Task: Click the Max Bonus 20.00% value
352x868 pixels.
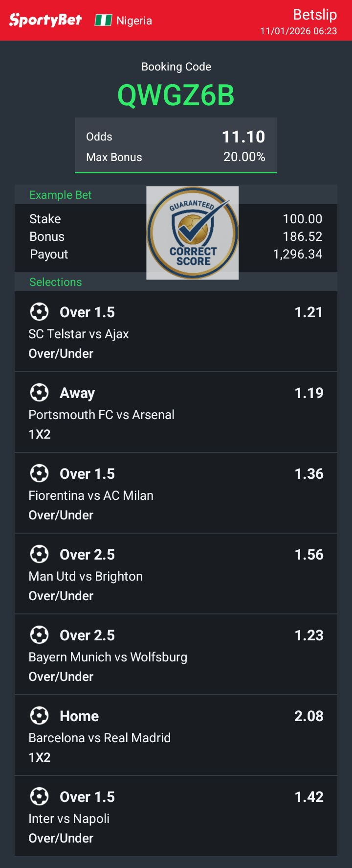Action: click(244, 157)
